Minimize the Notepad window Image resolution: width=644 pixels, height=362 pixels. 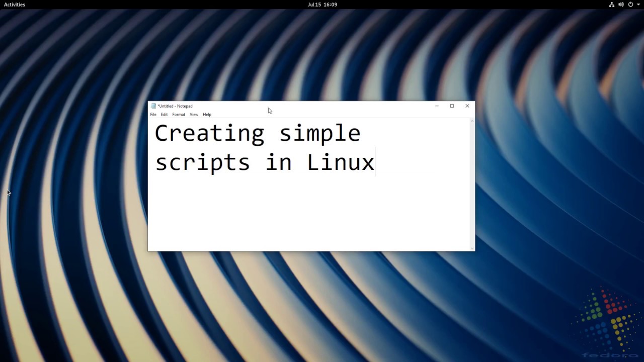tap(437, 106)
